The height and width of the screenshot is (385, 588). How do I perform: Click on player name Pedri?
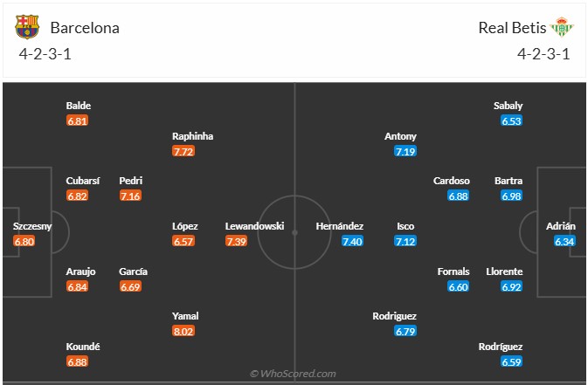(x=131, y=181)
